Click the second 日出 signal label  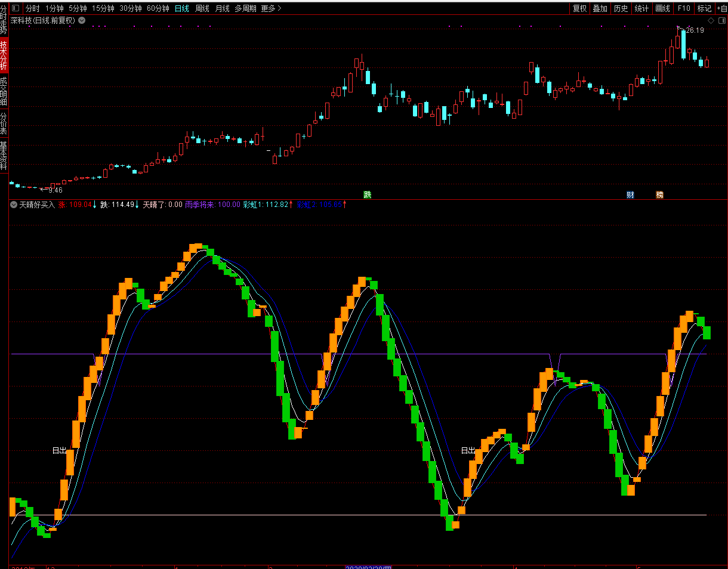[x=468, y=451]
